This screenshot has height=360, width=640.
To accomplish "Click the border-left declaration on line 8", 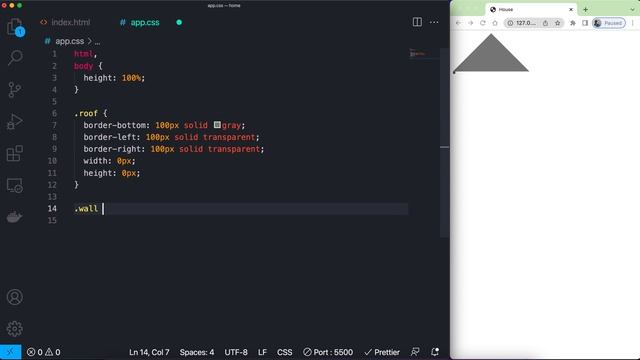I will [x=171, y=137].
